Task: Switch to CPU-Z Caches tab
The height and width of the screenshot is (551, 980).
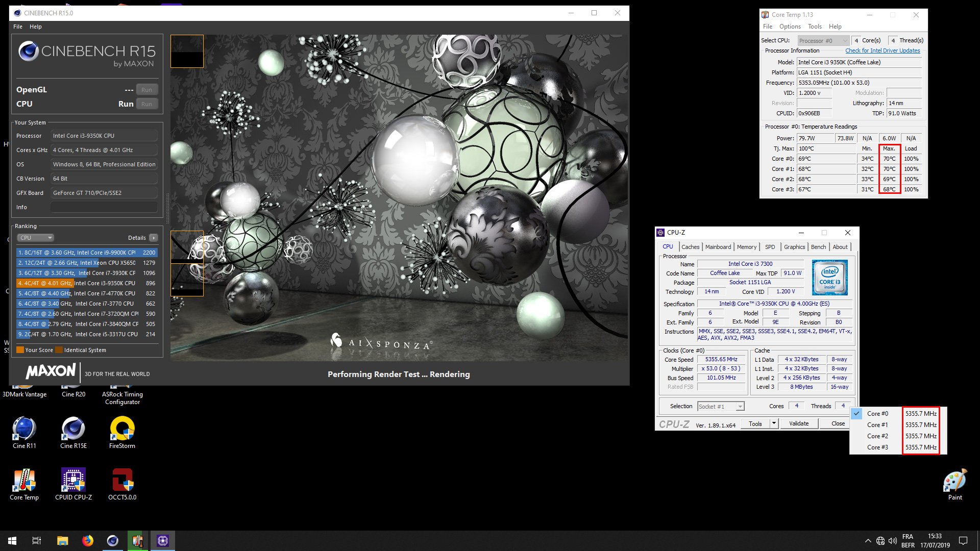Action: point(690,247)
